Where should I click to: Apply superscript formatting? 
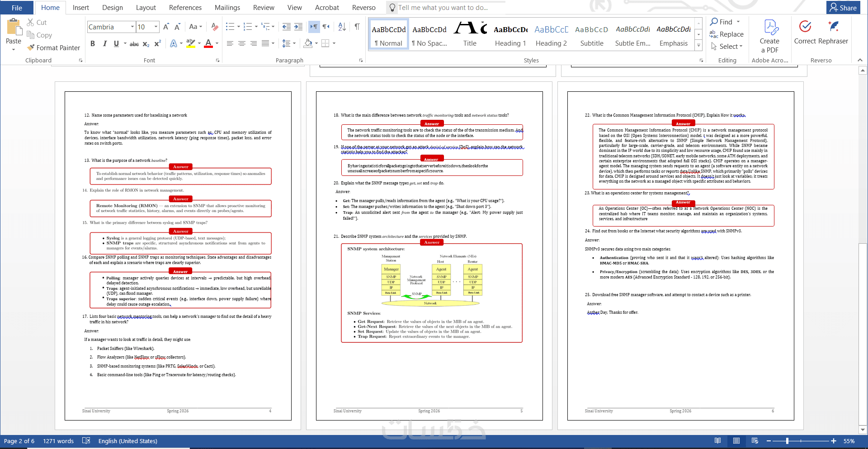157,44
